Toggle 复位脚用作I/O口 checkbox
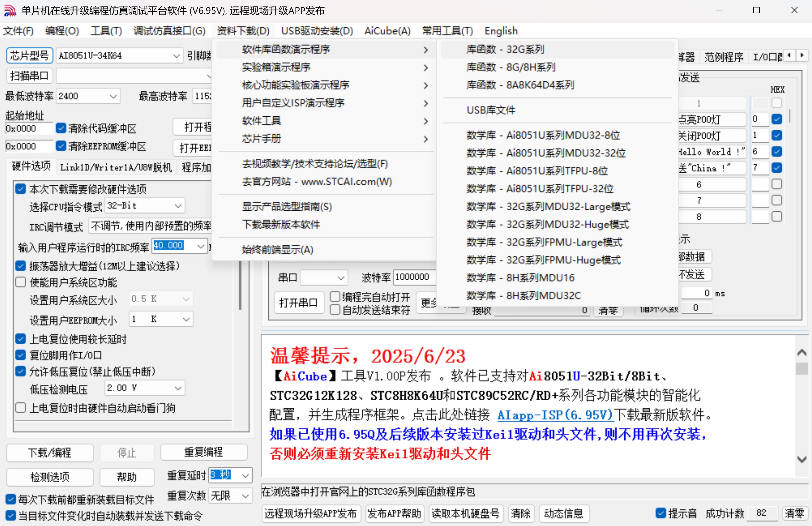Viewport: 812px width, 526px height. point(20,355)
